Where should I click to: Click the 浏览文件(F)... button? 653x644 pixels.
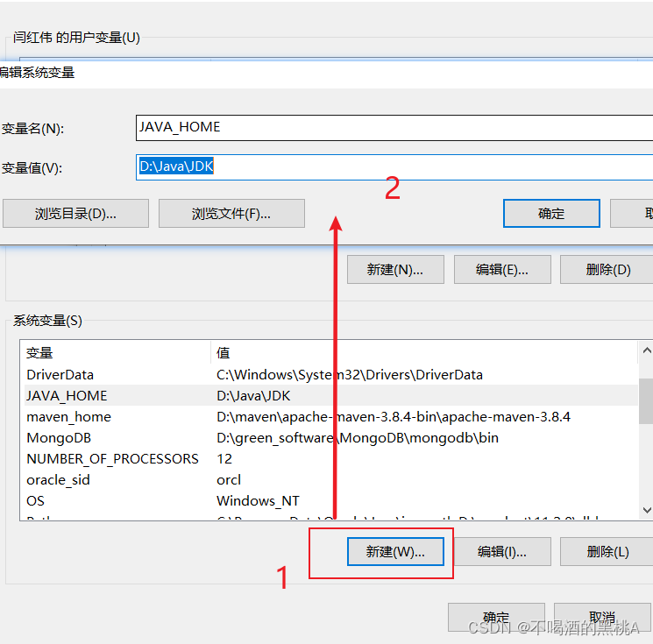231,214
